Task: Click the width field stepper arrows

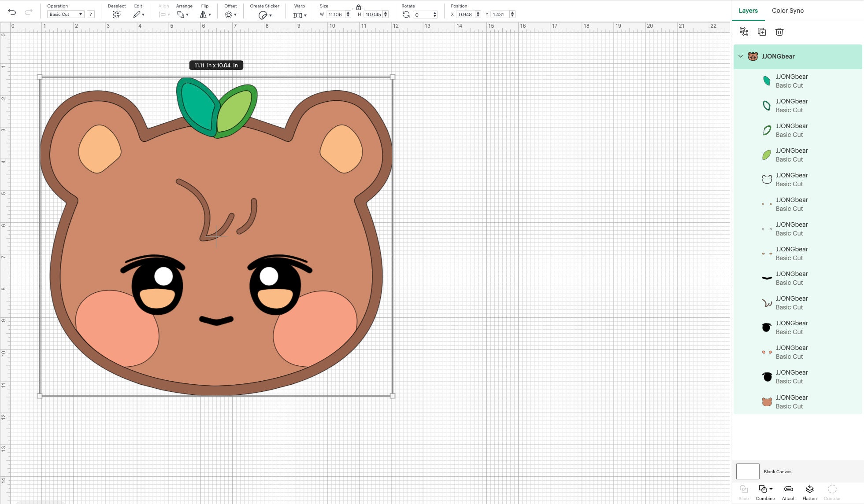Action: [348, 15]
